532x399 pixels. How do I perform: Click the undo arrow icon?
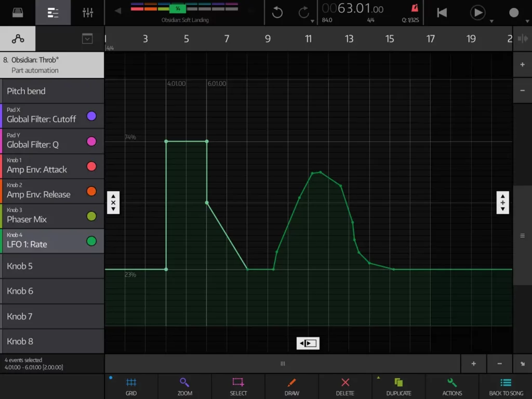[277, 12]
